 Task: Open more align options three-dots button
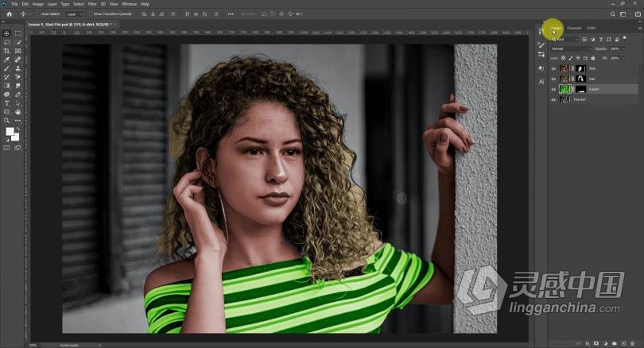click(231, 14)
